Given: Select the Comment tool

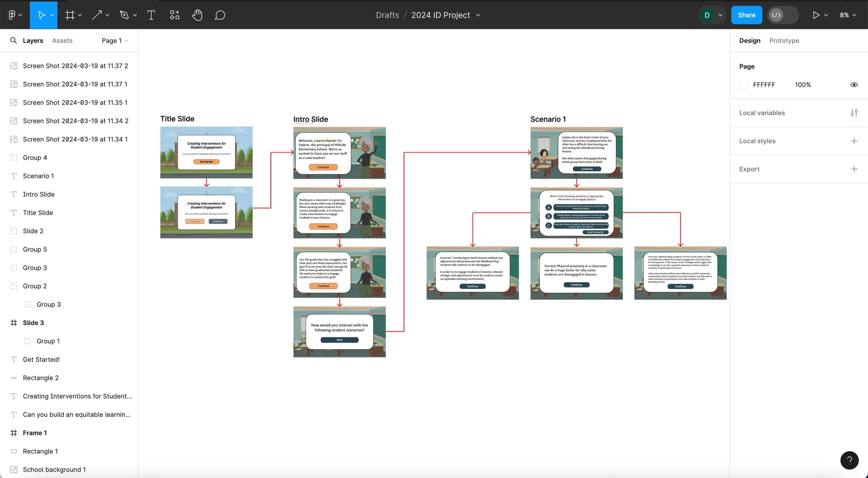Looking at the screenshot, I should [x=220, y=15].
